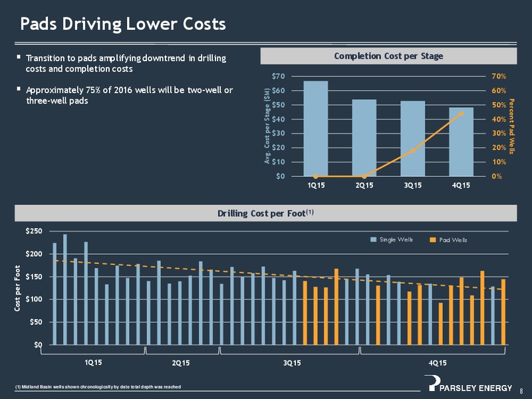Click the 'Cost per Foot' axis title
532x399 pixels.
pos(17,288)
